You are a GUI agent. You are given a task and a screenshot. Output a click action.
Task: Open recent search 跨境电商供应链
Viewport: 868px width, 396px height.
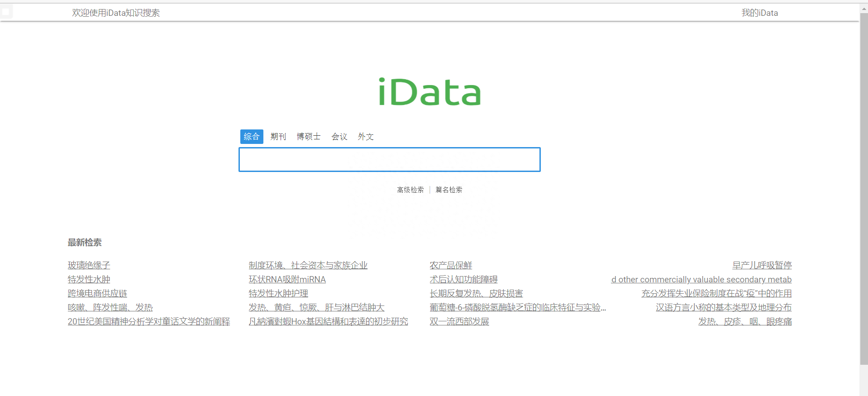click(x=97, y=293)
